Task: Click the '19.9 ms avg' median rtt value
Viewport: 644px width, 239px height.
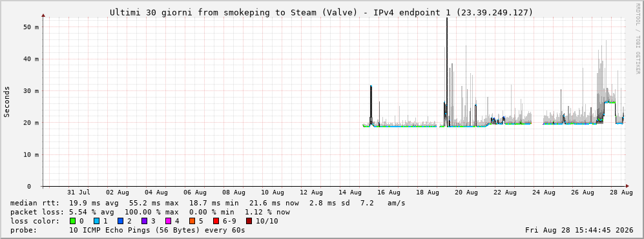Action: (94, 203)
